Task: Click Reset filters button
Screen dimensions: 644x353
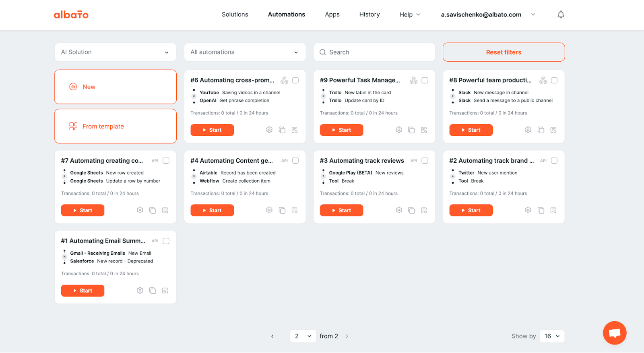Action: (504, 52)
